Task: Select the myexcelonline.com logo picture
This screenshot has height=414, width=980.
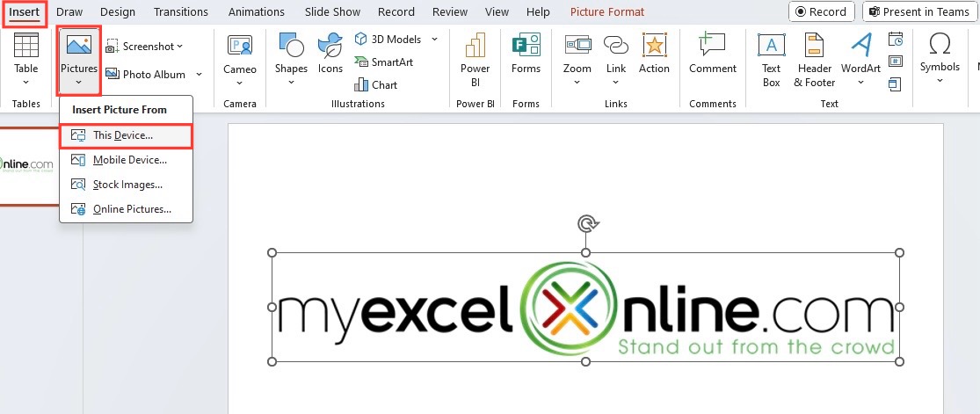Action: click(x=585, y=307)
